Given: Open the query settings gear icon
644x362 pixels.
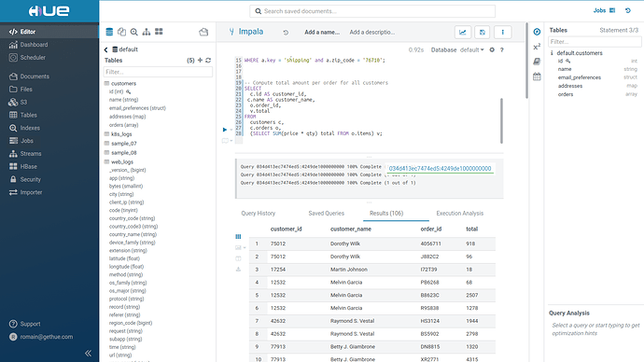Looking at the screenshot, I should 492,49.
